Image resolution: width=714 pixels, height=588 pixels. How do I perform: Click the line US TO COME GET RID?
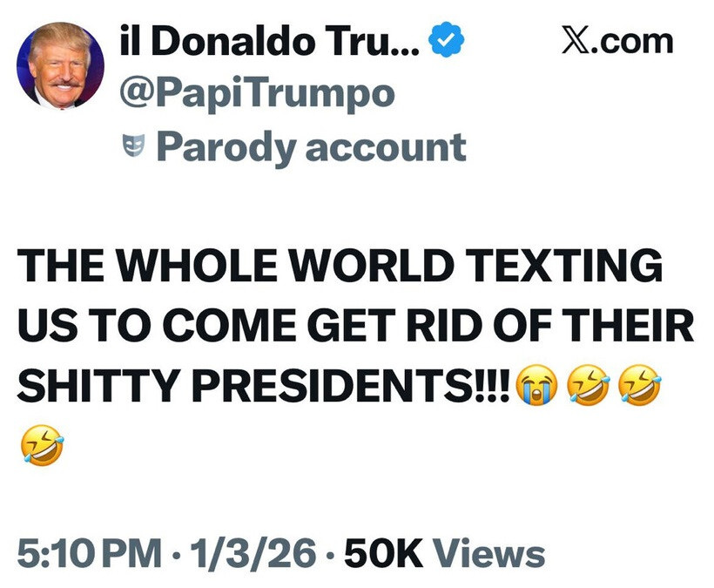point(357,326)
